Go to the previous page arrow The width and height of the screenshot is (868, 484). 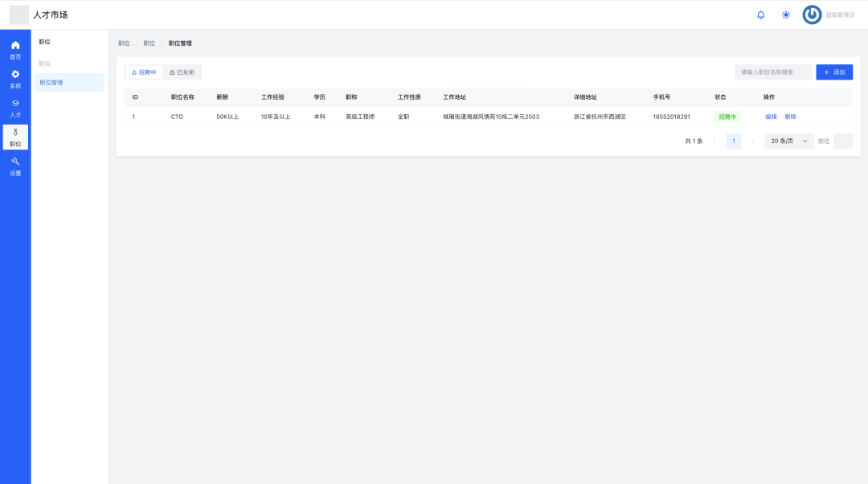coord(714,141)
